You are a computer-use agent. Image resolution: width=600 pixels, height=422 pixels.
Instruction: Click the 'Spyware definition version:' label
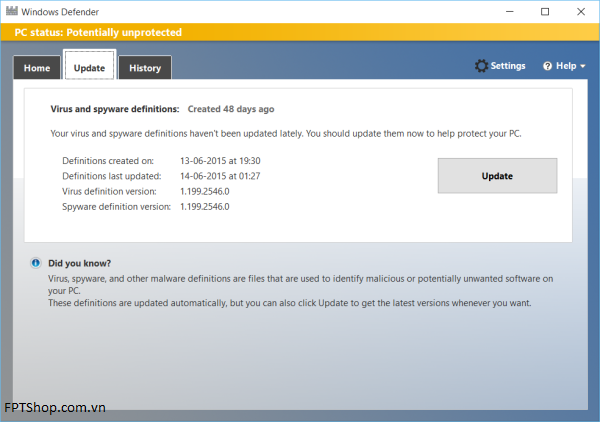pos(116,207)
